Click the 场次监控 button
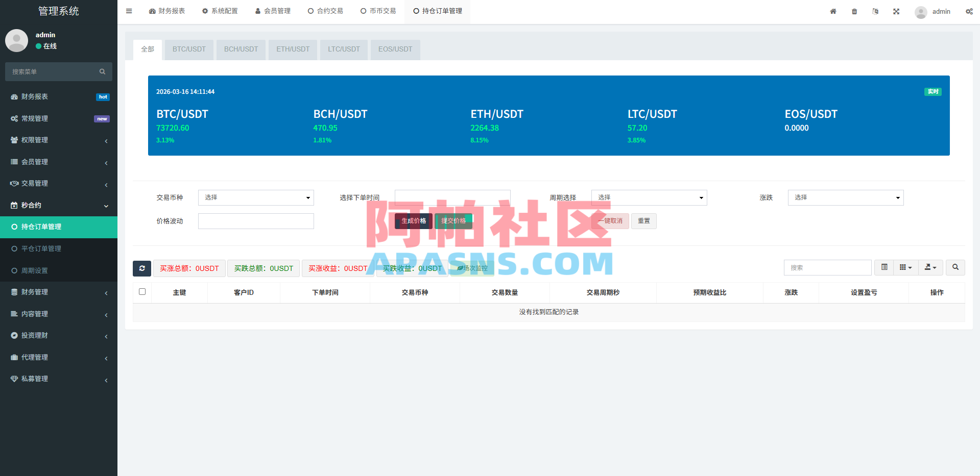The width and height of the screenshot is (980, 476). click(x=472, y=268)
